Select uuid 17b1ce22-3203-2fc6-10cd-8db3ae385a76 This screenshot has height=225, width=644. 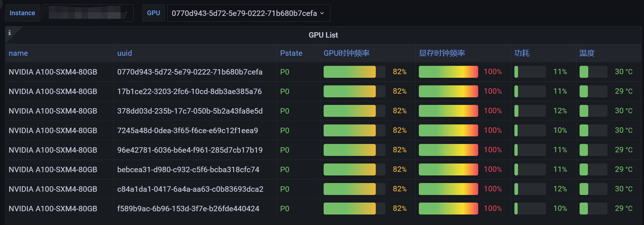click(189, 92)
